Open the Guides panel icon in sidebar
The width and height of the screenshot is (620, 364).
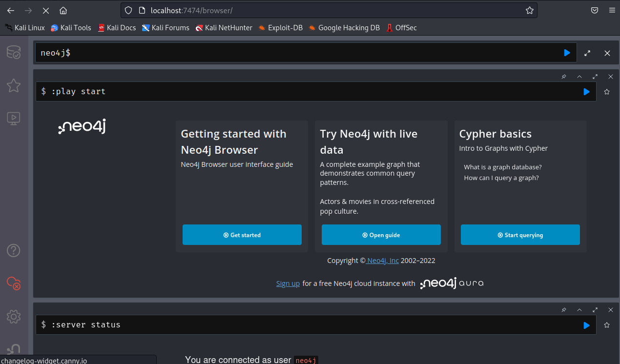pos(14,118)
